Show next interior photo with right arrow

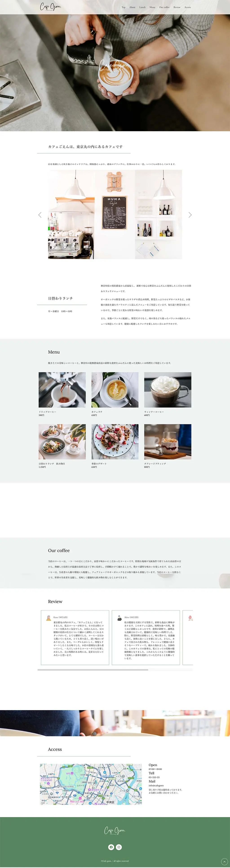click(x=190, y=215)
